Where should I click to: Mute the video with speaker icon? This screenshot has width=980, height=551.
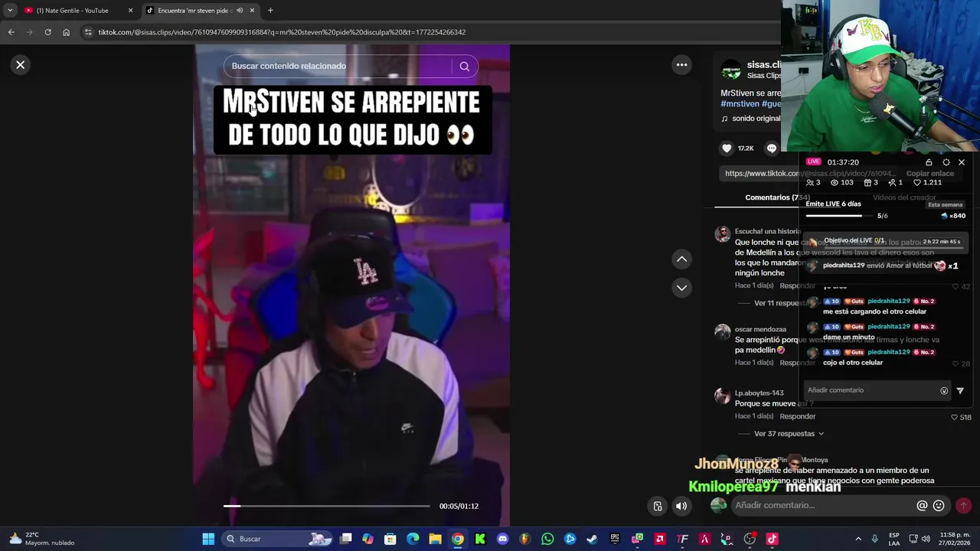[x=681, y=506]
